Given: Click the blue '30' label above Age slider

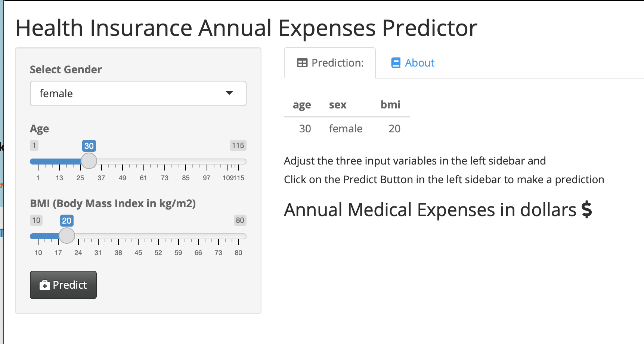Looking at the screenshot, I should coord(89,146).
